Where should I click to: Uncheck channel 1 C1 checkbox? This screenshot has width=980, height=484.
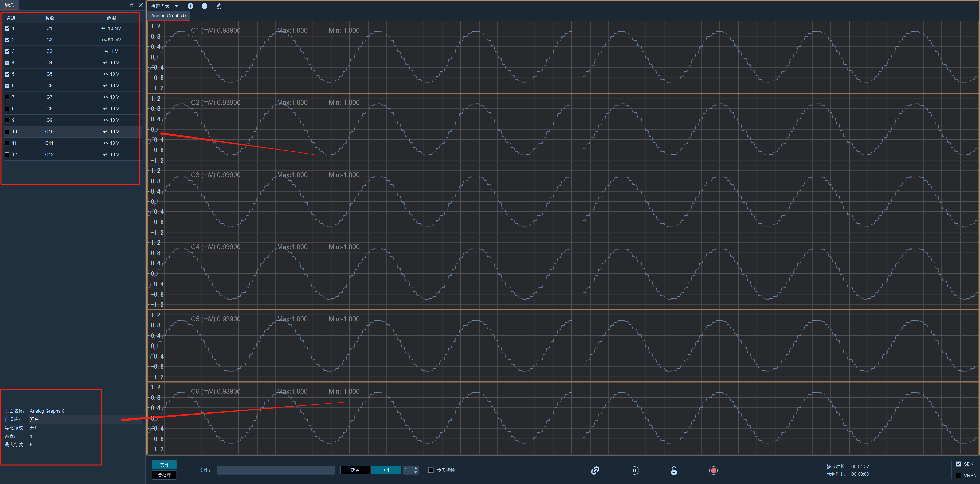tap(7, 29)
